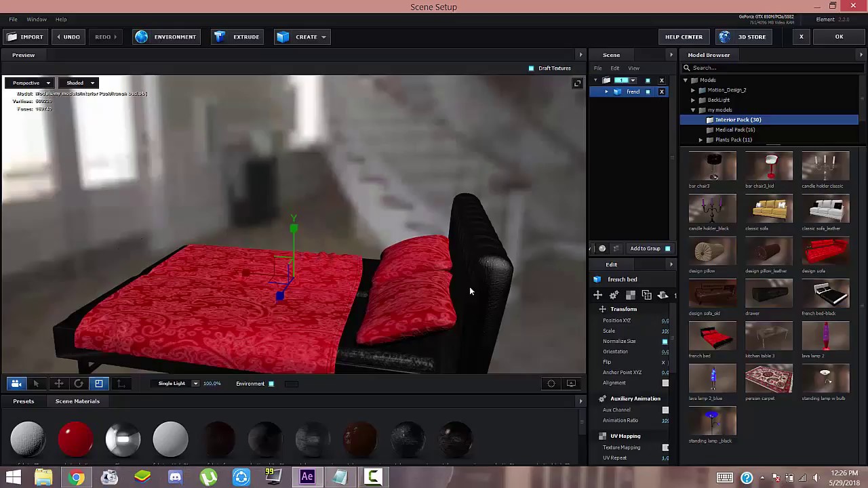Confirm with the OK button
868x488 pixels.
(839, 37)
